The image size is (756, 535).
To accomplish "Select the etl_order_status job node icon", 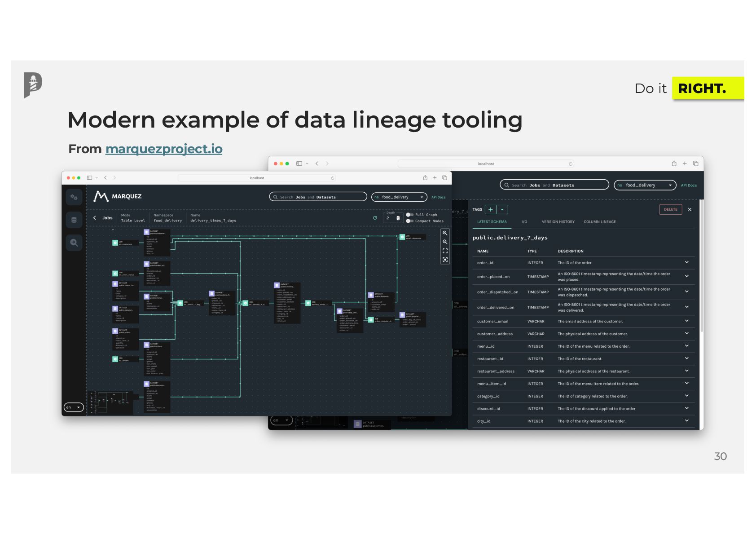I will [x=115, y=273].
